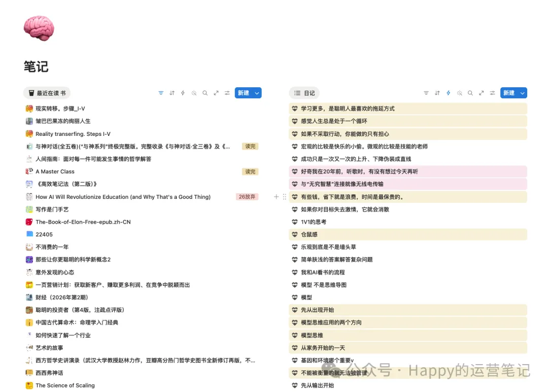
Task: Open the A Master Class book entry
Action: [x=55, y=171]
